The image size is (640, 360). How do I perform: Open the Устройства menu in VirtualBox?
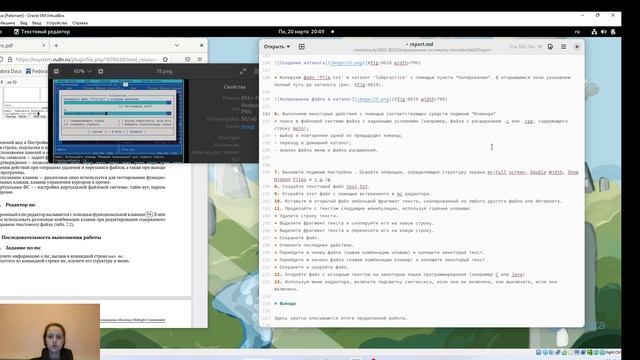click(57, 23)
